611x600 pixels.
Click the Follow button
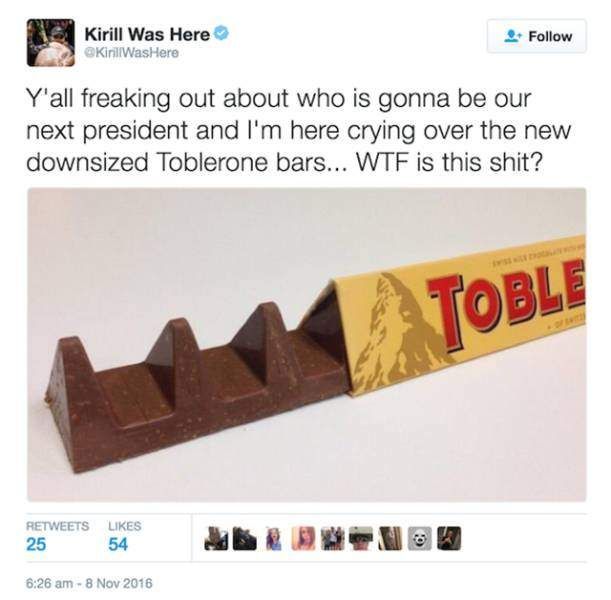[x=536, y=36]
